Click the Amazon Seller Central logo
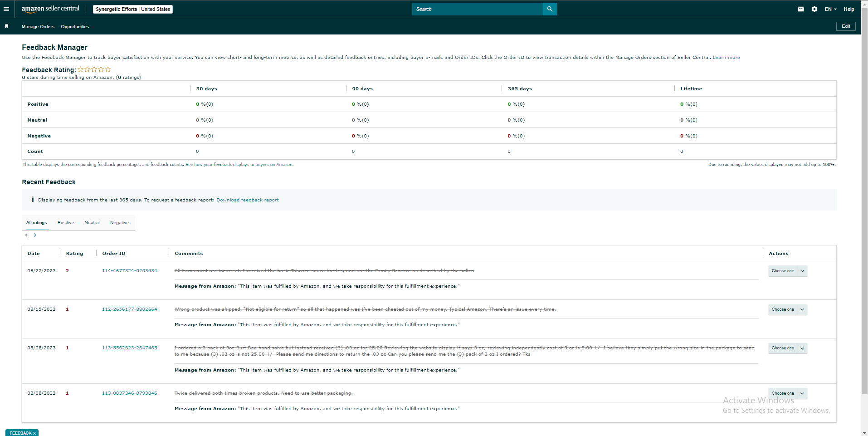The width and height of the screenshot is (868, 436). point(50,9)
